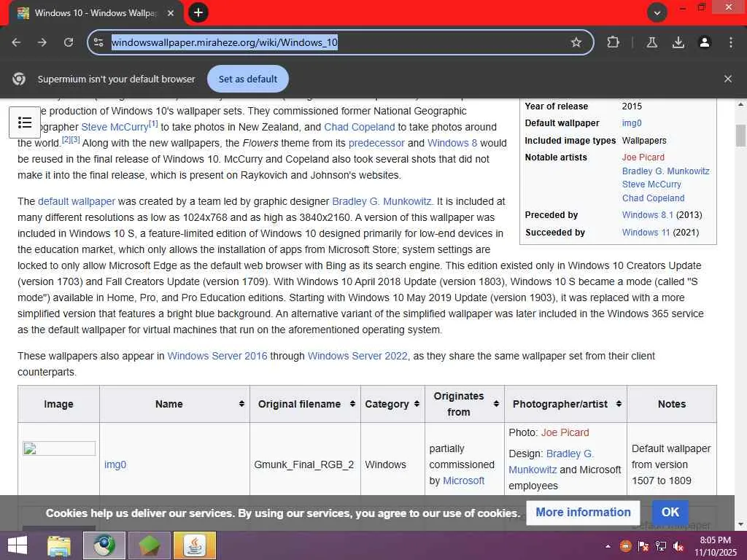Click More information in cookie banner
The width and height of the screenshot is (747, 560).
[583, 513]
